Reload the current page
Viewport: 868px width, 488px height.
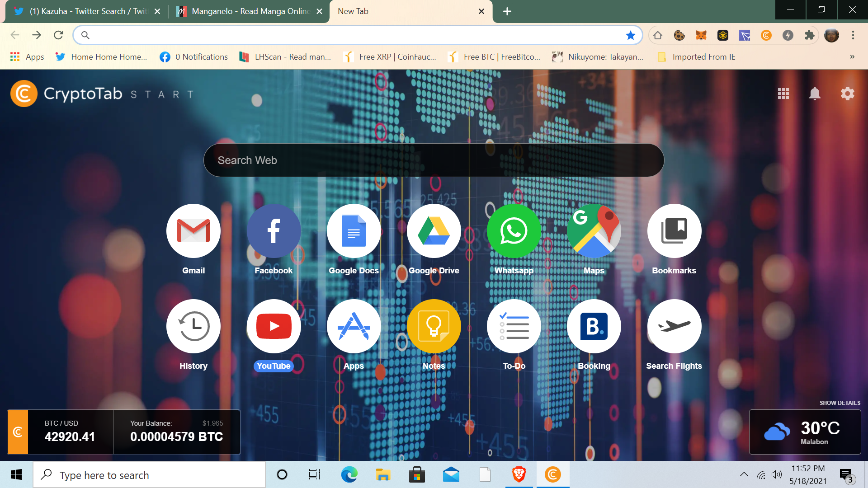pyautogui.click(x=58, y=35)
